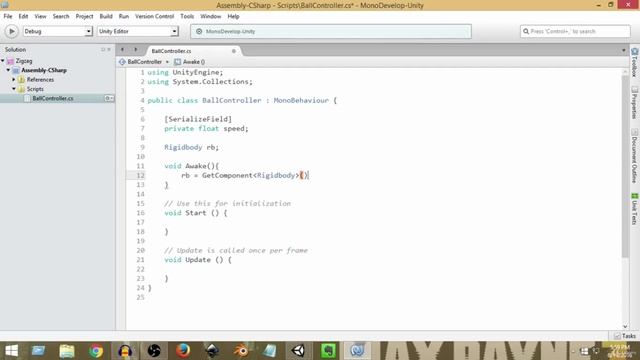Click the scroll down arrow of editor
This screenshot has width=640, height=360.
pyautogui.click(x=625, y=326)
